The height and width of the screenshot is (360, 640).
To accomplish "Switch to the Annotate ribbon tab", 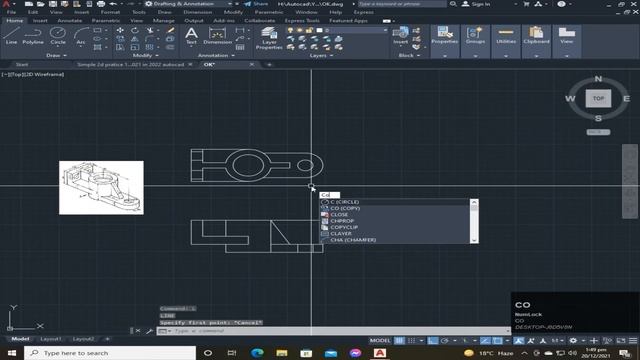I will pos(69,20).
